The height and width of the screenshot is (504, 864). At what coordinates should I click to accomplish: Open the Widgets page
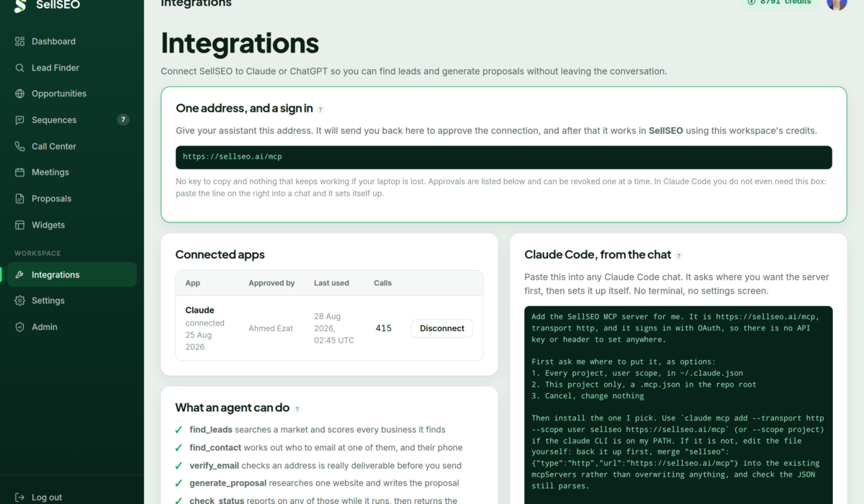click(x=72, y=225)
